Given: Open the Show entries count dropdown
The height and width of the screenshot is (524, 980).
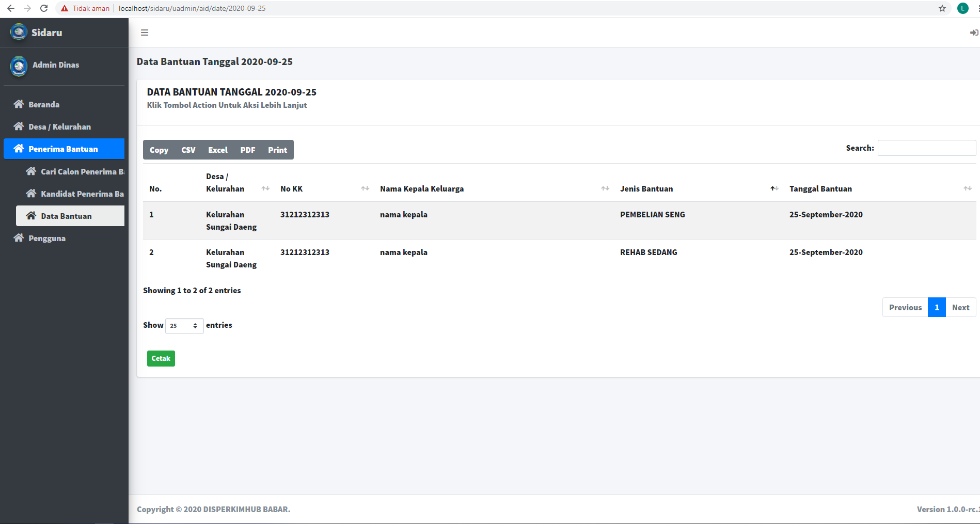Looking at the screenshot, I should (184, 326).
